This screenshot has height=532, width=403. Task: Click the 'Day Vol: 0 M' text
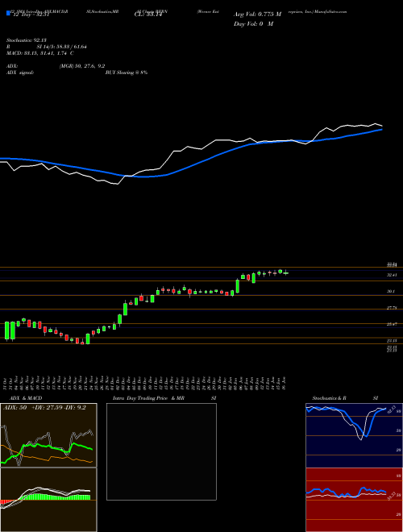tap(253, 24)
